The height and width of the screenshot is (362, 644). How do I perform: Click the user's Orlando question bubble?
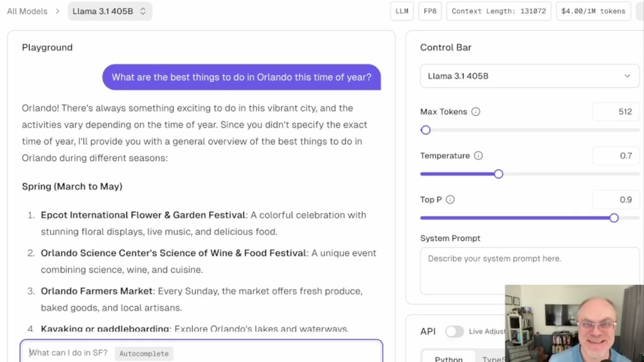coord(242,77)
